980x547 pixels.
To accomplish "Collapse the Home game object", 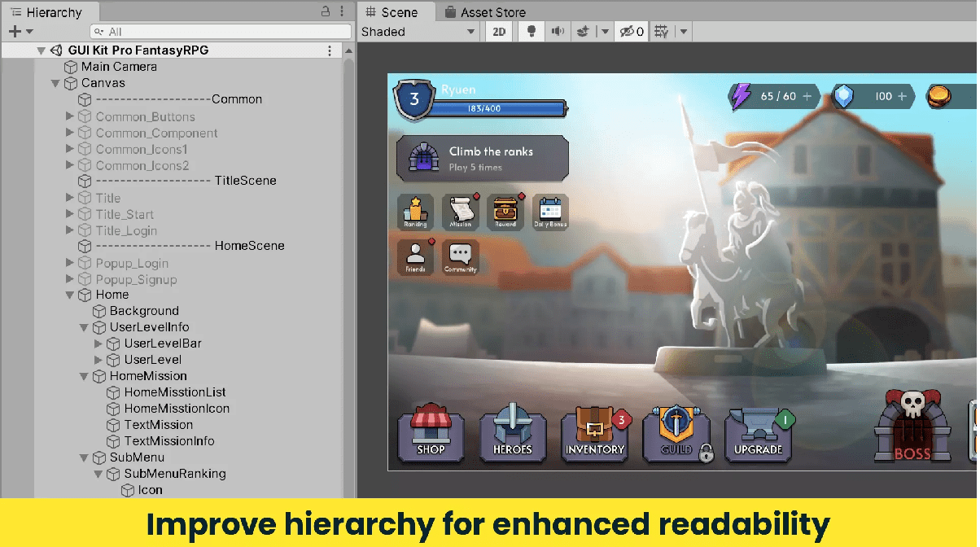I will coord(69,295).
